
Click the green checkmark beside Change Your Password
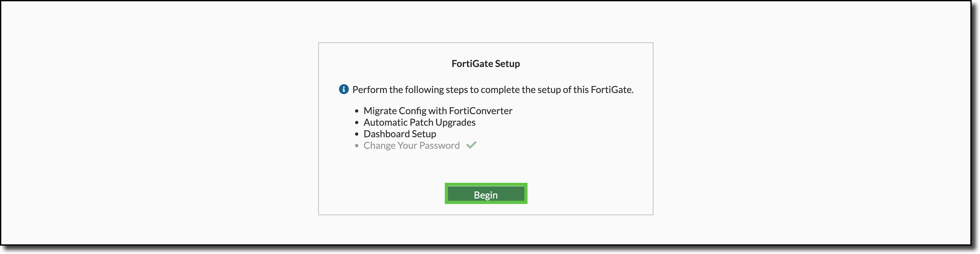click(x=472, y=145)
